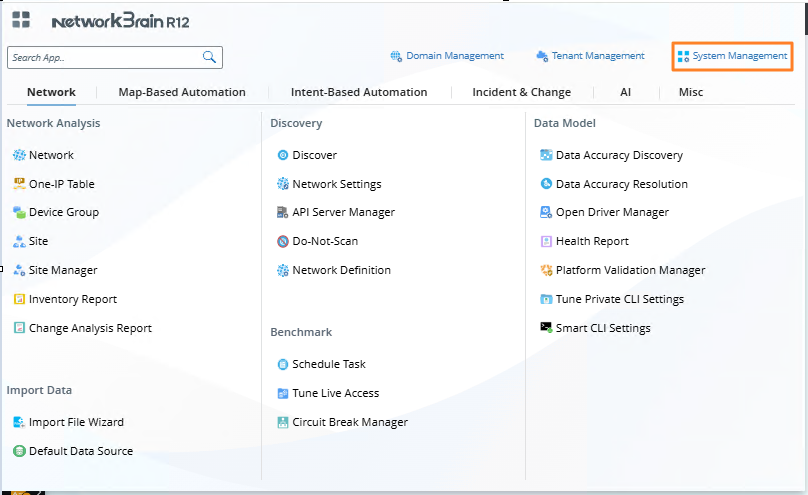The image size is (808, 495).
Task: Launch the Import File Wizard
Action: (76, 422)
